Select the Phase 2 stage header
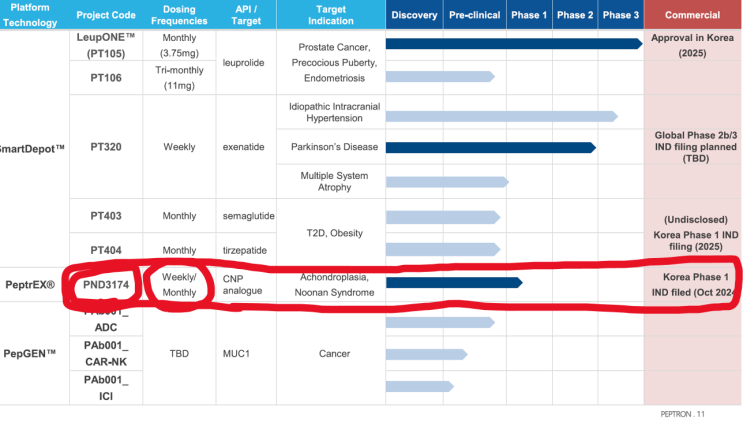 coord(575,15)
